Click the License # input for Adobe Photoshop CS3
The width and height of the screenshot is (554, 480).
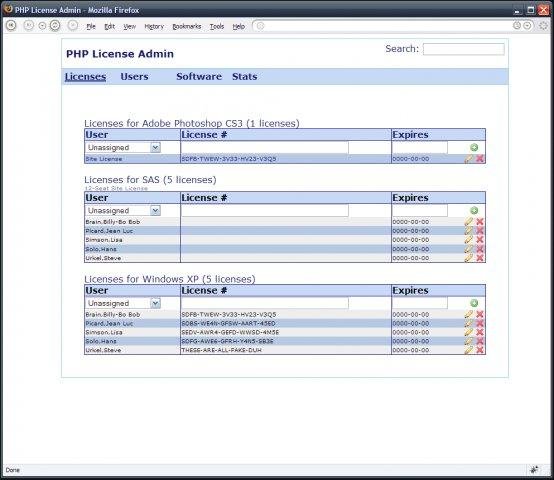pos(265,148)
